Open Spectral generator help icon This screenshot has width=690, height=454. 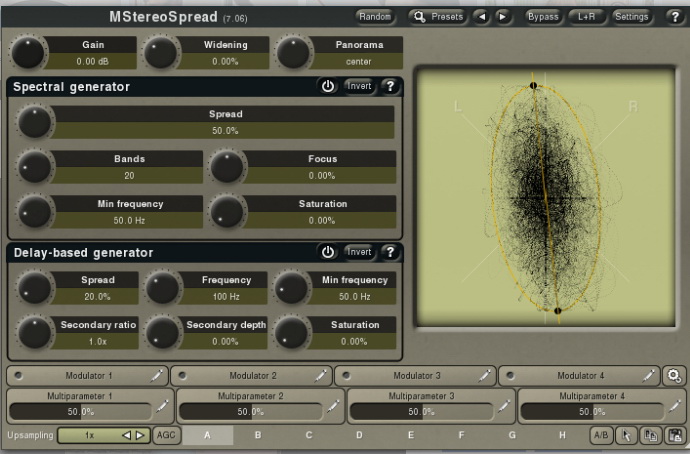coord(390,86)
